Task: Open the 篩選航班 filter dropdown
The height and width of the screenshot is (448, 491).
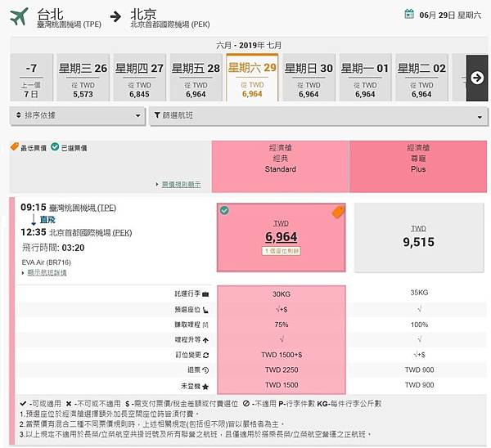Action: pos(318,116)
